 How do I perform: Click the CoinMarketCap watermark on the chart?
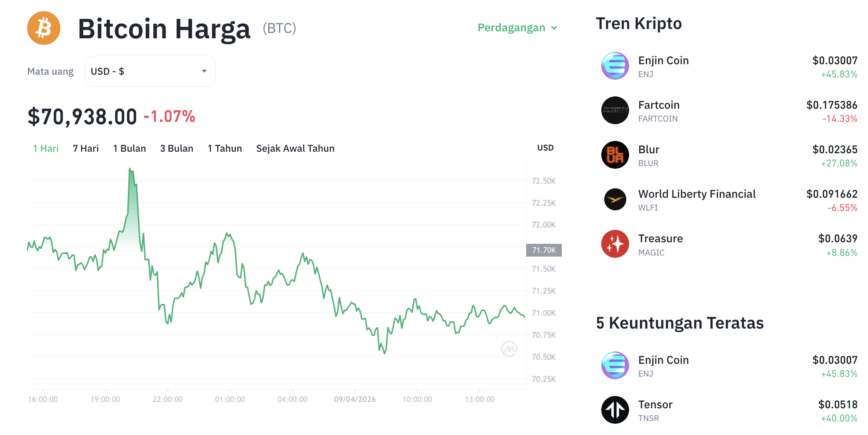click(510, 348)
